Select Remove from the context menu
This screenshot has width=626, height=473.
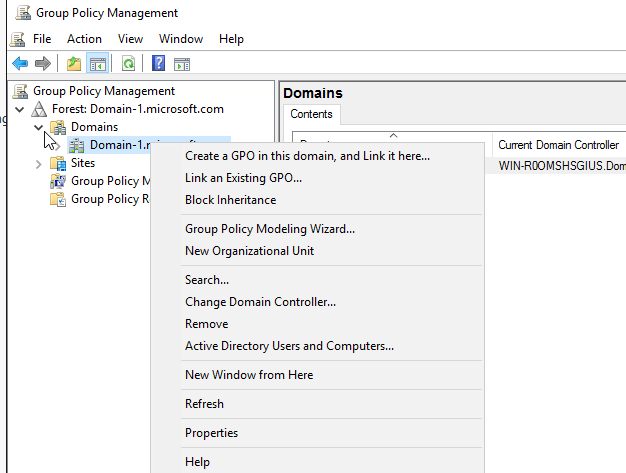pyautogui.click(x=318, y=324)
